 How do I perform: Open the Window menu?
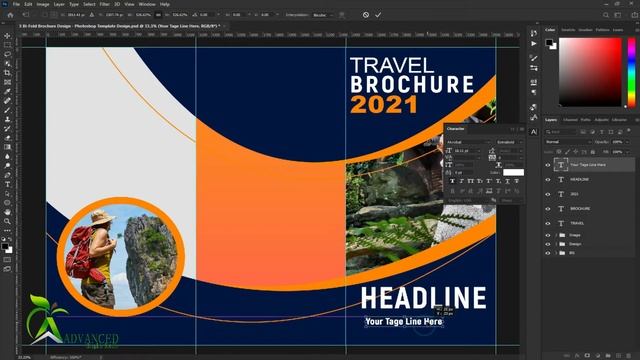[x=147, y=4]
